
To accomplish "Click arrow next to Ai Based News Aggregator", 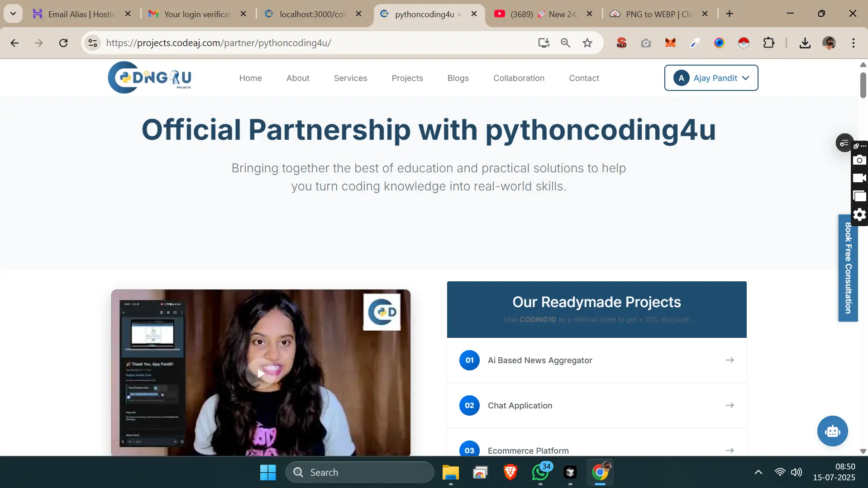I will pyautogui.click(x=730, y=360).
